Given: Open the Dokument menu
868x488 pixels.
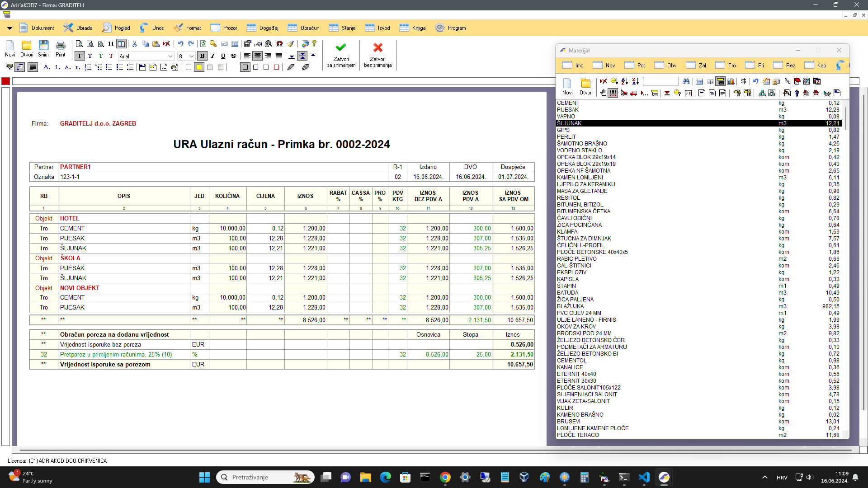Looking at the screenshot, I should click(x=37, y=28).
